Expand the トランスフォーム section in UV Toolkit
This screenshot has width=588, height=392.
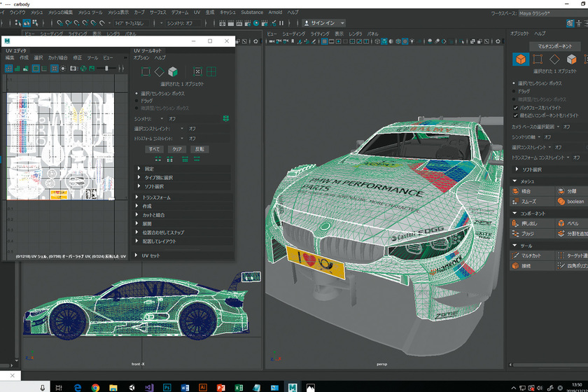point(139,198)
